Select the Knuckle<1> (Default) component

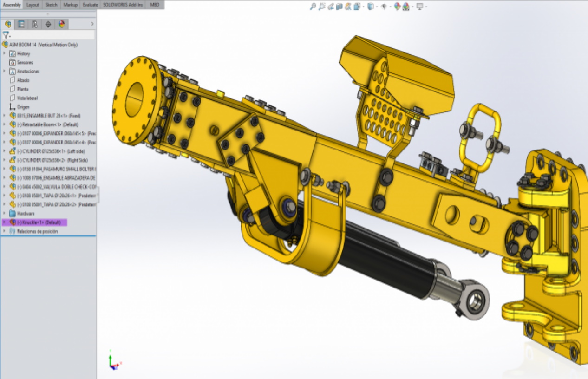click(x=39, y=222)
